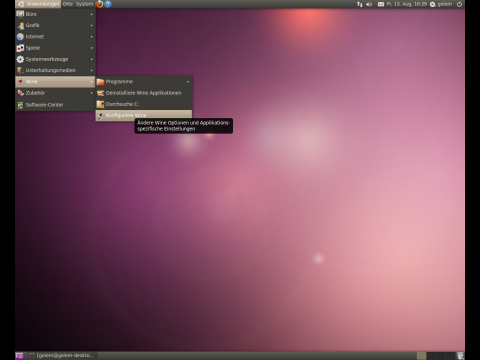
Task: Click the Konfiguriere Wine icon
Action: tap(100, 115)
